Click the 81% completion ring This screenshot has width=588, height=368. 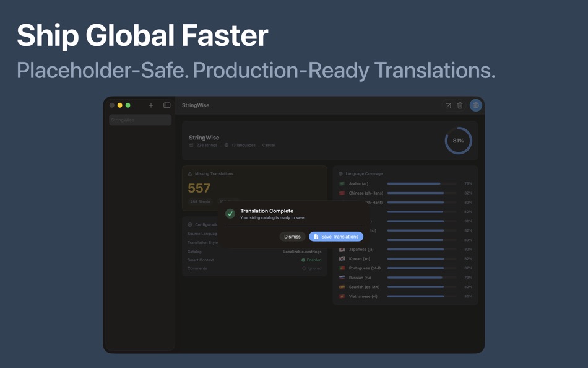458,141
